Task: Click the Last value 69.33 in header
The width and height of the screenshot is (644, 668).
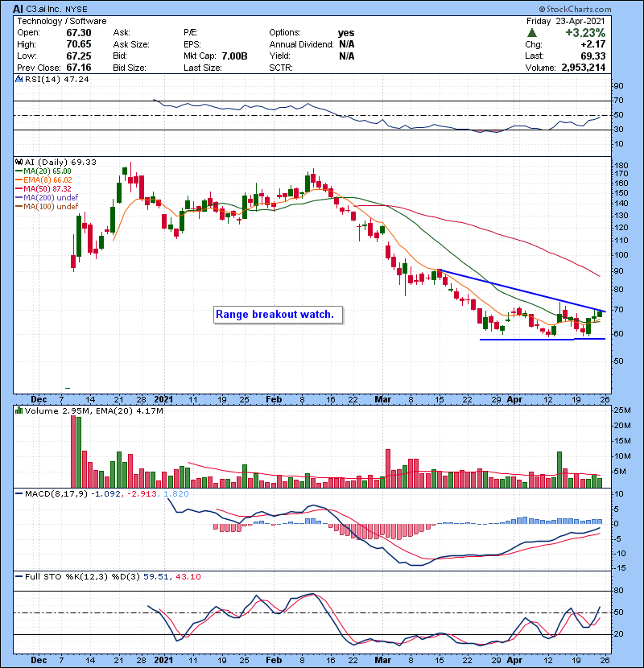Action: tap(592, 56)
